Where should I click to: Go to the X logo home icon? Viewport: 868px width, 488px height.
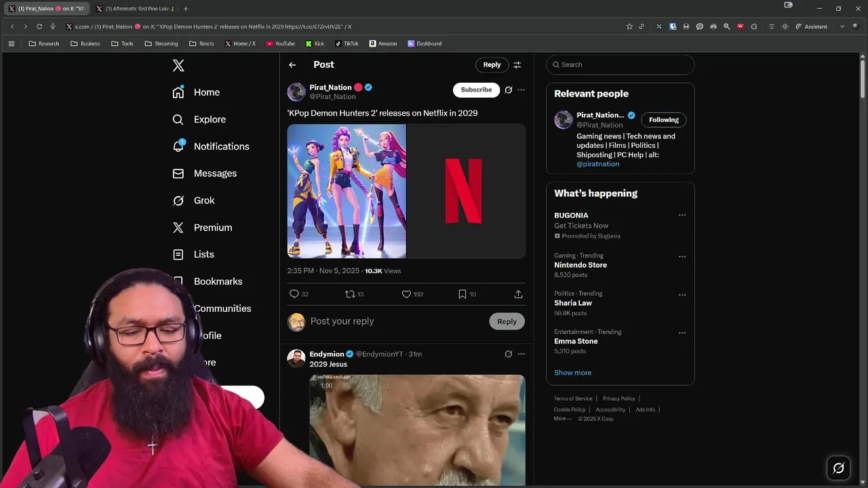(178, 66)
